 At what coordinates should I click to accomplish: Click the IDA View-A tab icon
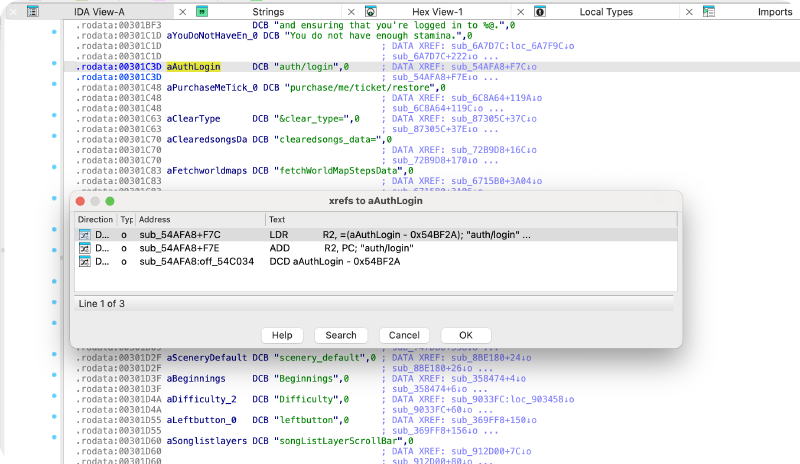tap(33, 12)
